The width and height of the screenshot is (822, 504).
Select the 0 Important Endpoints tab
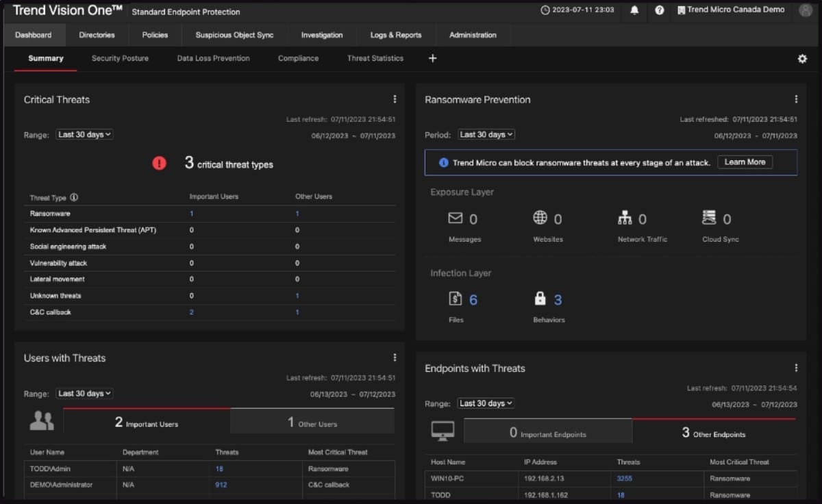click(548, 433)
